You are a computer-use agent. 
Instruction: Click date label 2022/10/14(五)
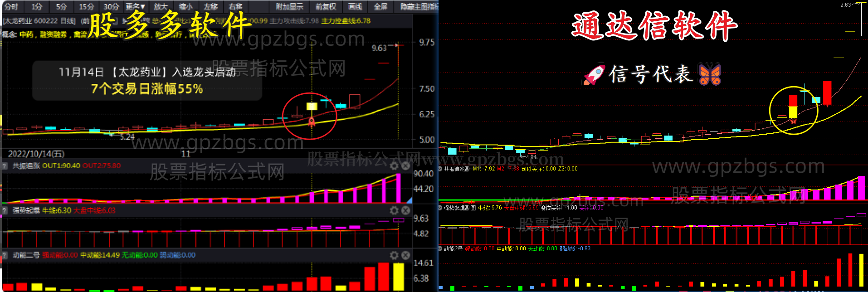coord(36,154)
